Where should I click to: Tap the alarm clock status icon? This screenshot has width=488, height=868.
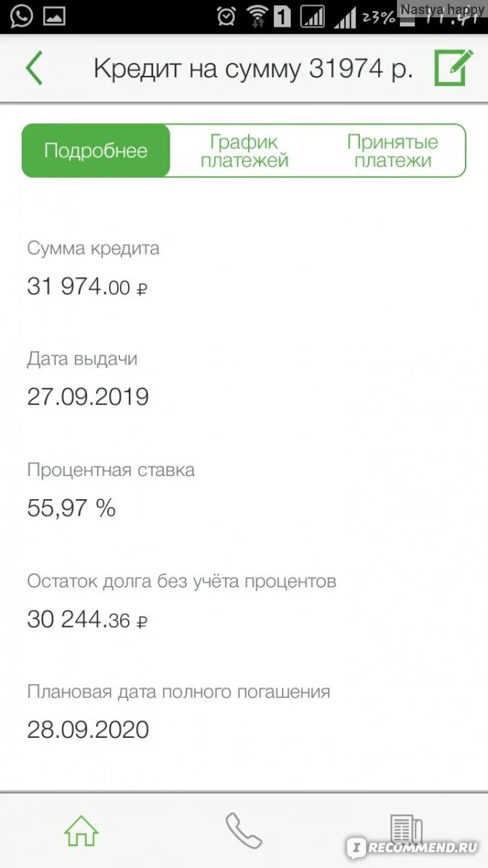(x=226, y=15)
